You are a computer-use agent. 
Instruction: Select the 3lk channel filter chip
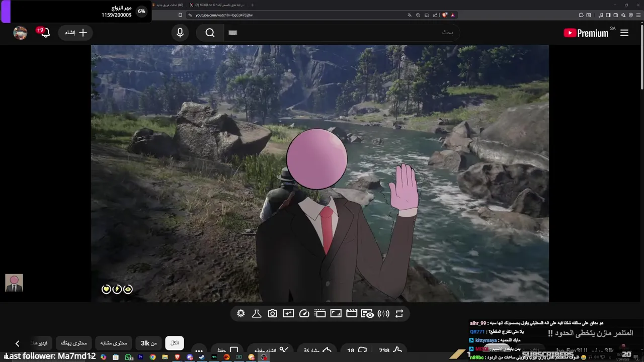(x=148, y=343)
